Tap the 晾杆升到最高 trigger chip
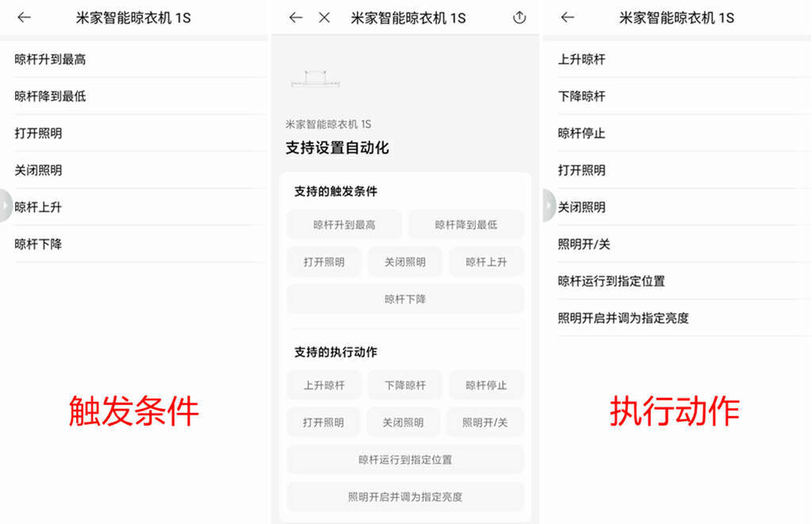This screenshot has height=524, width=812. point(344,224)
